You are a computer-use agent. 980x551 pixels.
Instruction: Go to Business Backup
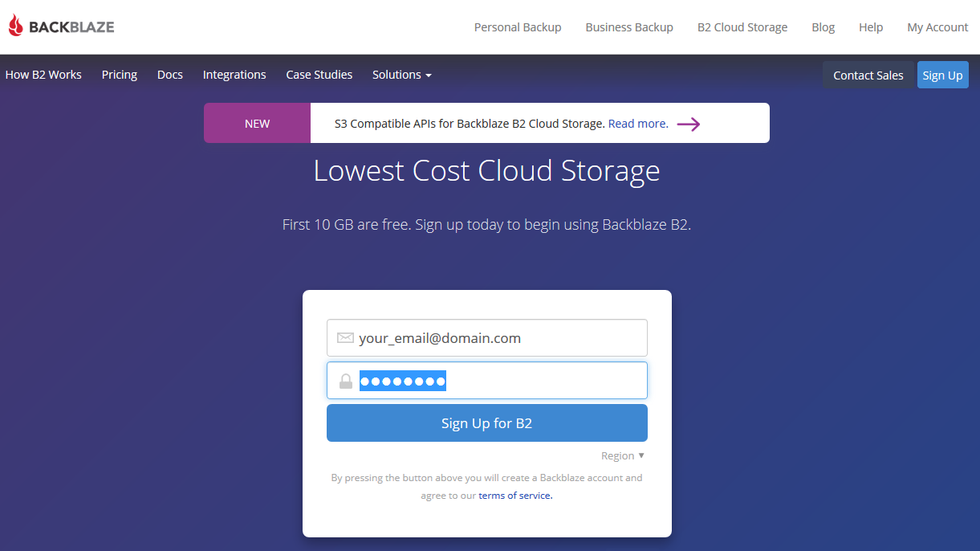pyautogui.click(x=629, y=27)
